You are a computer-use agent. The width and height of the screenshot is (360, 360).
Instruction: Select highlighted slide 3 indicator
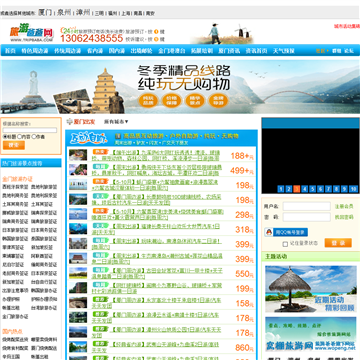(x=297, y=189)
